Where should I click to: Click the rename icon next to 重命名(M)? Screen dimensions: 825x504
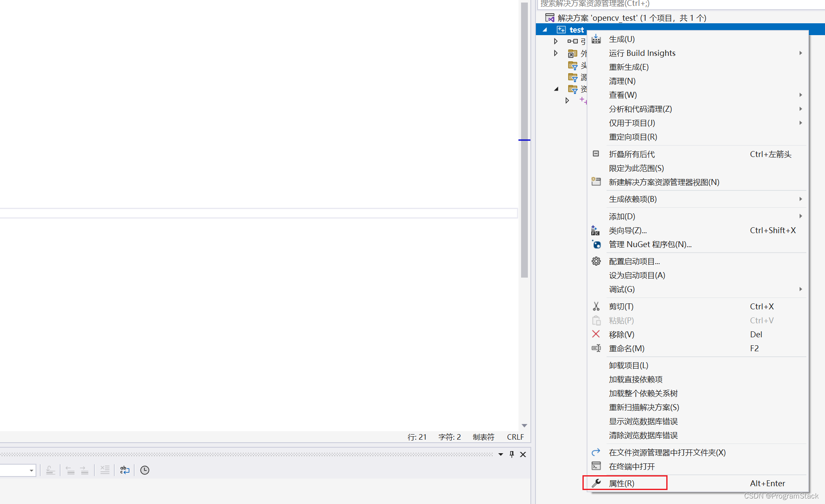tap(596, 348)
